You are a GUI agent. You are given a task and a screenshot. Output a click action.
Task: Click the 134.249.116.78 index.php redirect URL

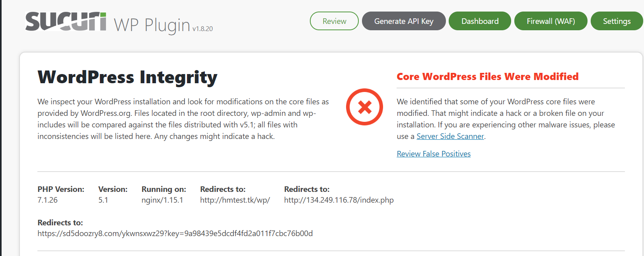339,200
